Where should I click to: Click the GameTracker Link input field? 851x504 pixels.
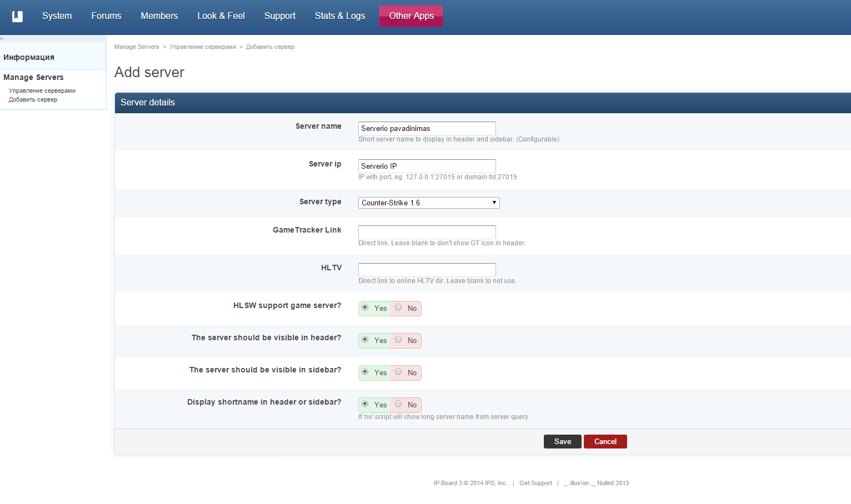tap(427, 232)
